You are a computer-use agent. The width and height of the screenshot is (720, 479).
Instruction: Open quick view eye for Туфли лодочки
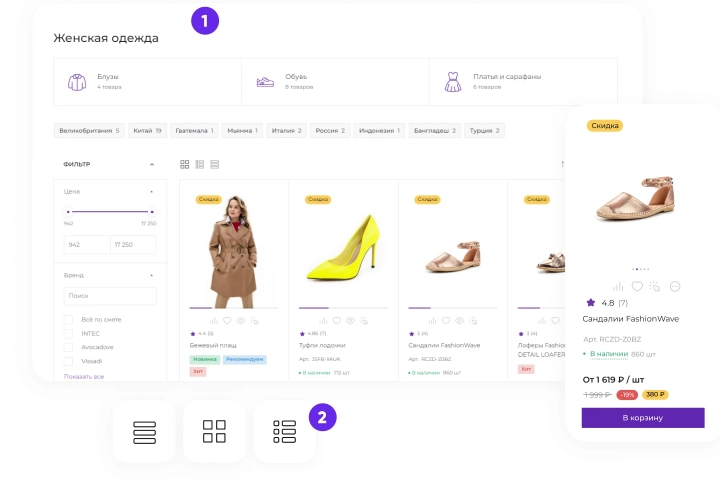pyautogui.click(x=350, y=321)
